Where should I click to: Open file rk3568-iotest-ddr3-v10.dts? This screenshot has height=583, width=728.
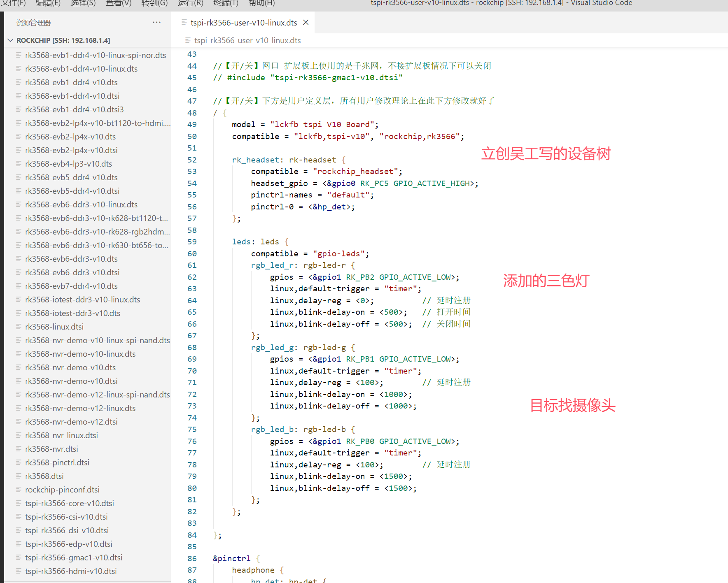click(x=72, y=313)
